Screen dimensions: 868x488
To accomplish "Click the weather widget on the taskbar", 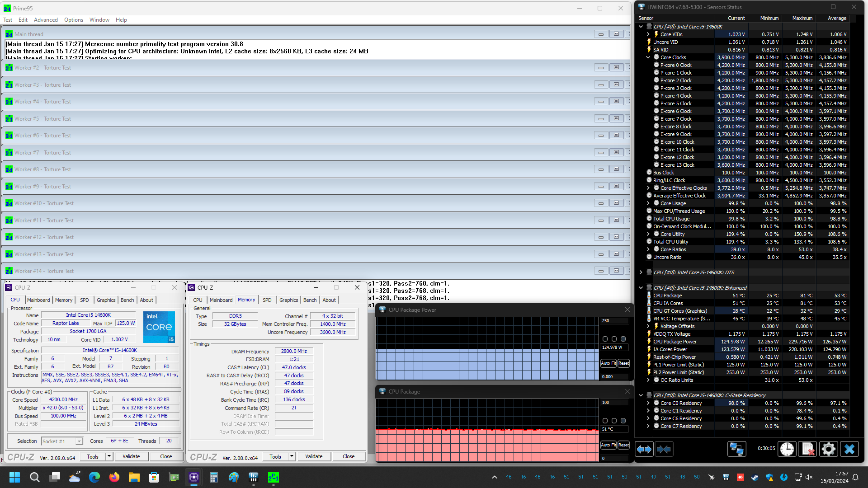I will pyautogui.click(x=75, y=477).
